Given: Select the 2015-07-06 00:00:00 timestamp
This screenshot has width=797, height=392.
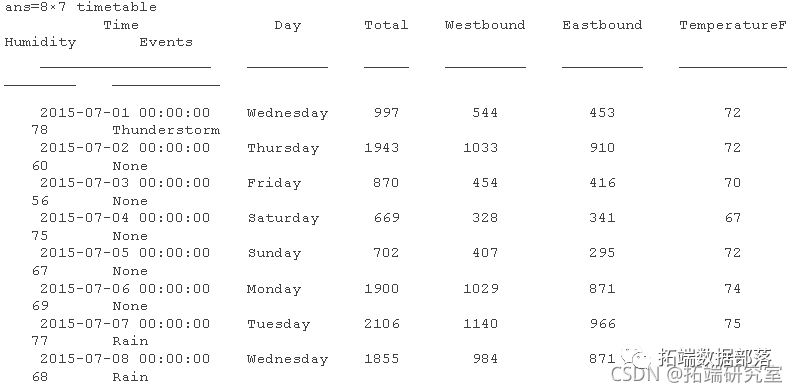Looking at the screenshot, I should [x=125, y=289].
